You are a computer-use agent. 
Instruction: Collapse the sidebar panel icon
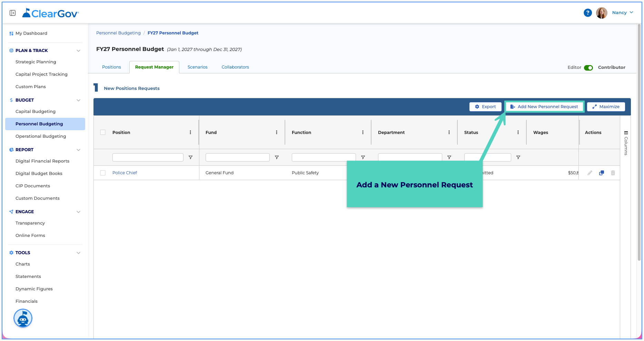click(x=13, y=13)
